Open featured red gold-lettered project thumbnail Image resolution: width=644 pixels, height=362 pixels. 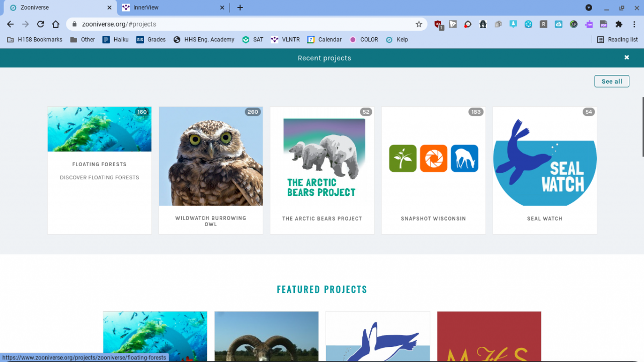(x=489, y=336)
